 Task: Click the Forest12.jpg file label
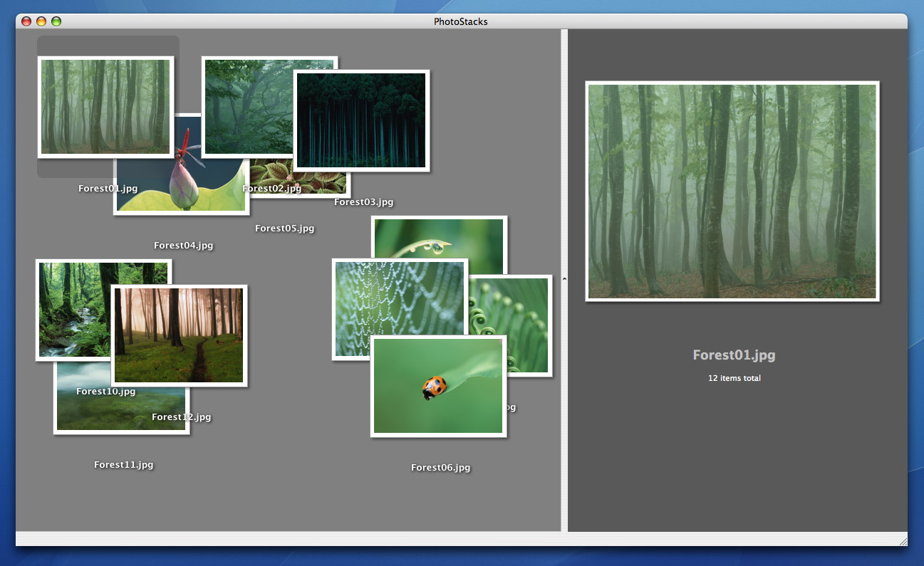tap(182, 417)
